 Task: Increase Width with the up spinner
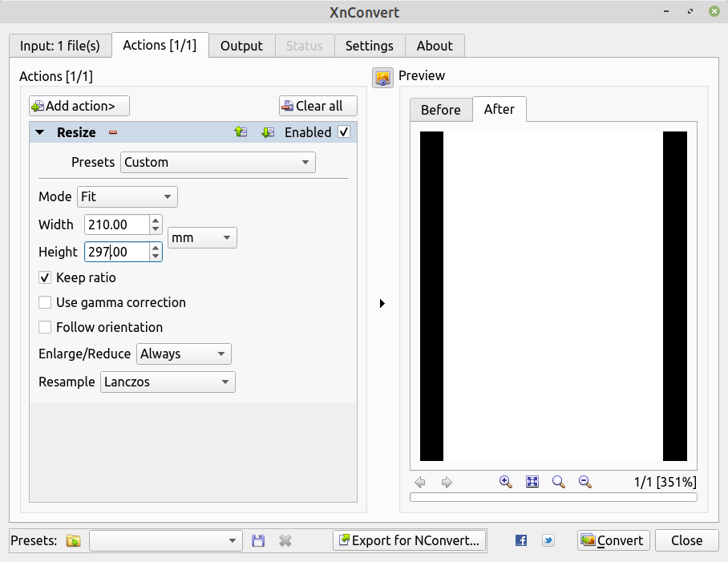[x=156, y=220]
